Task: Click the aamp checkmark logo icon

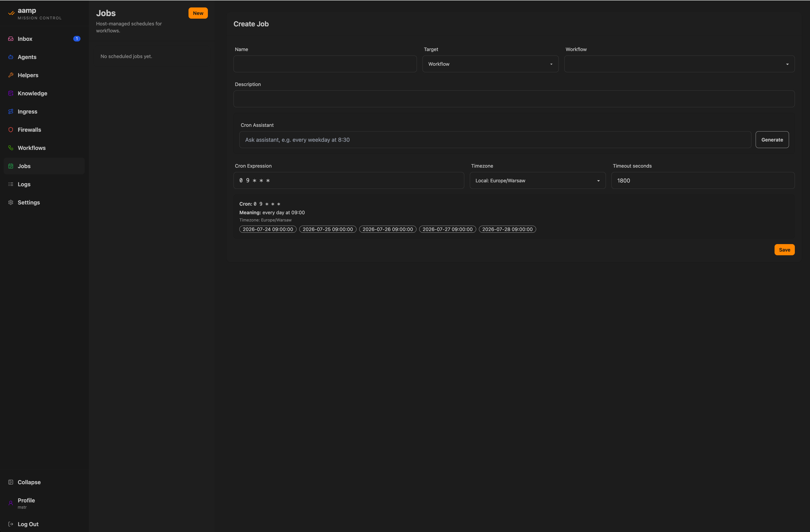Action: pos(11,13)
